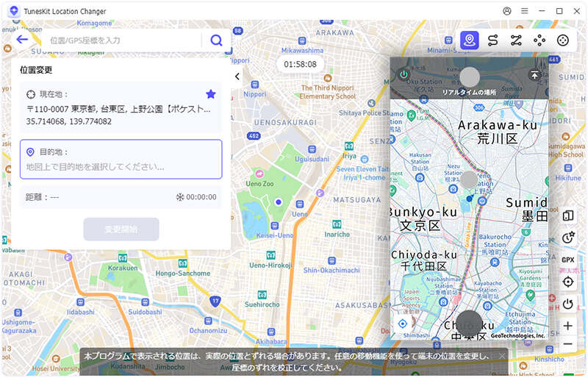588x378 pixels.
Task: Click the 変更開始 start button
Action: 121,229
